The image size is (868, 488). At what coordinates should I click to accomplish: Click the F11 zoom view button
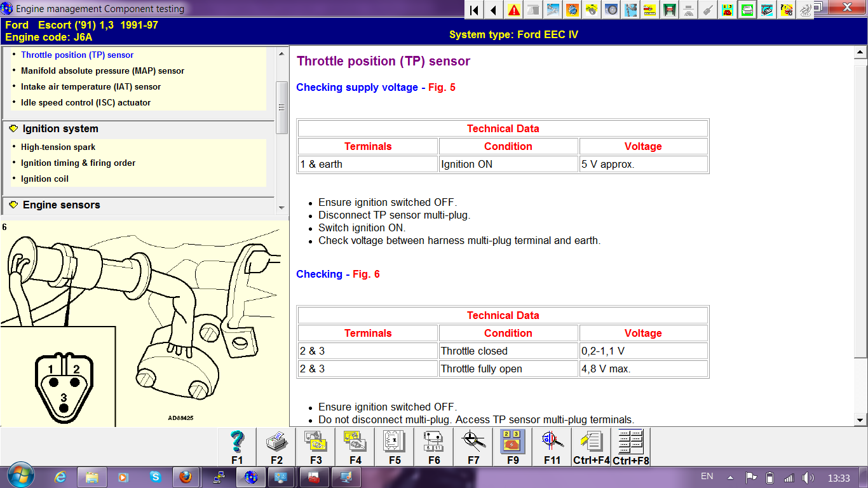point(552,447)
